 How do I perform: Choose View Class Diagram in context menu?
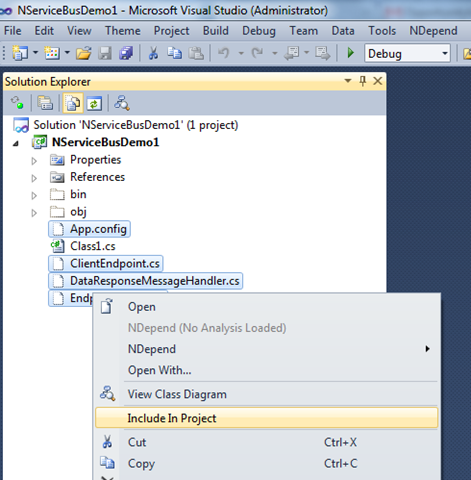click(266, 394)
